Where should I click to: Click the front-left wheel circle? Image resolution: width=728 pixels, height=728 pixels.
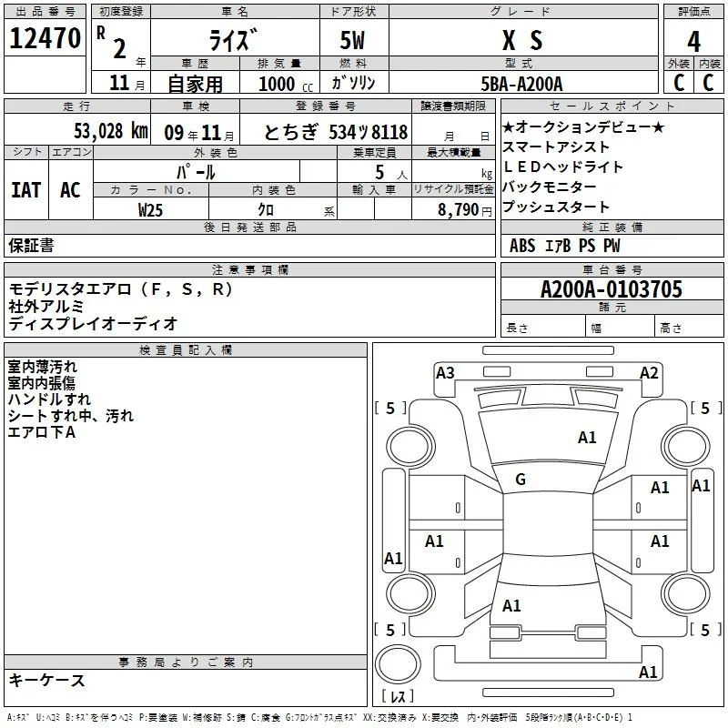tap(409, 447)
